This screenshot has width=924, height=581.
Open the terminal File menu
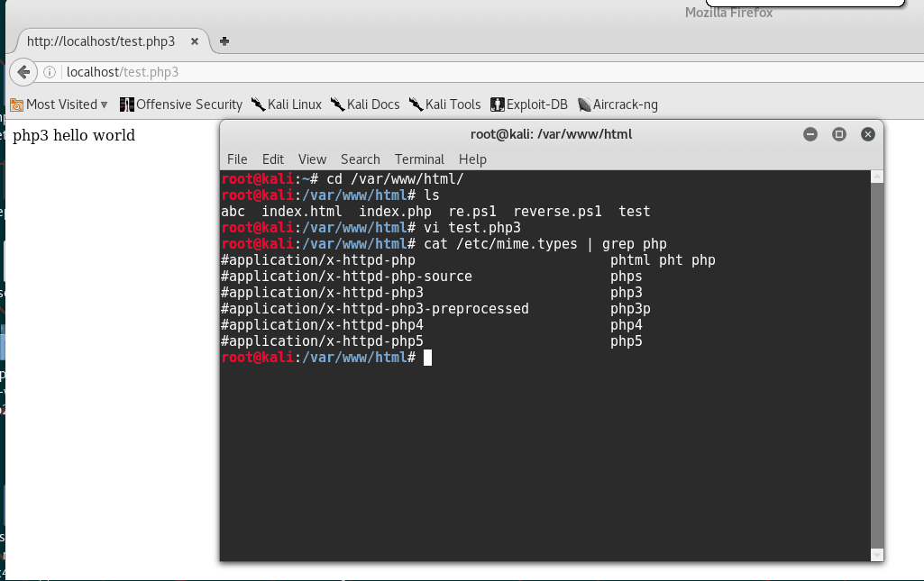(x=237, y=159)
